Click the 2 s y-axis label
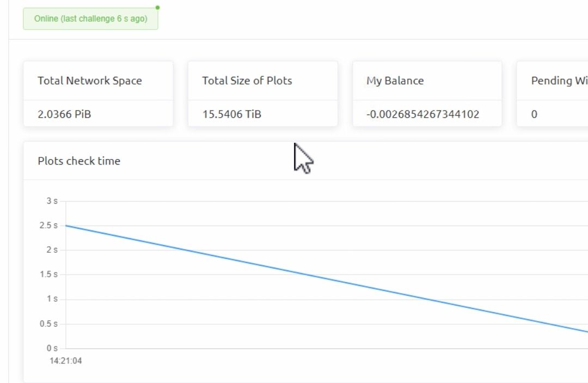Viewport: 588px width, 383px height. point(52,250)
